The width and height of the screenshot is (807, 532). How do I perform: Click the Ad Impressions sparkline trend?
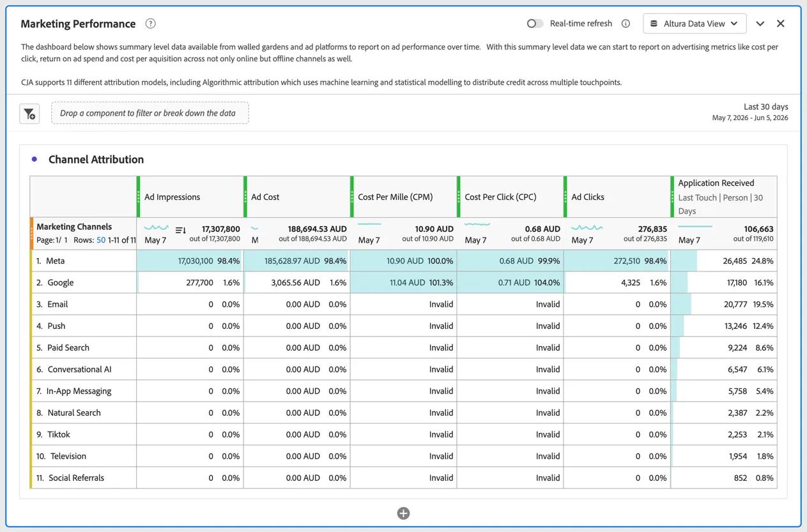pyautogui.click(x=156, y=227)
